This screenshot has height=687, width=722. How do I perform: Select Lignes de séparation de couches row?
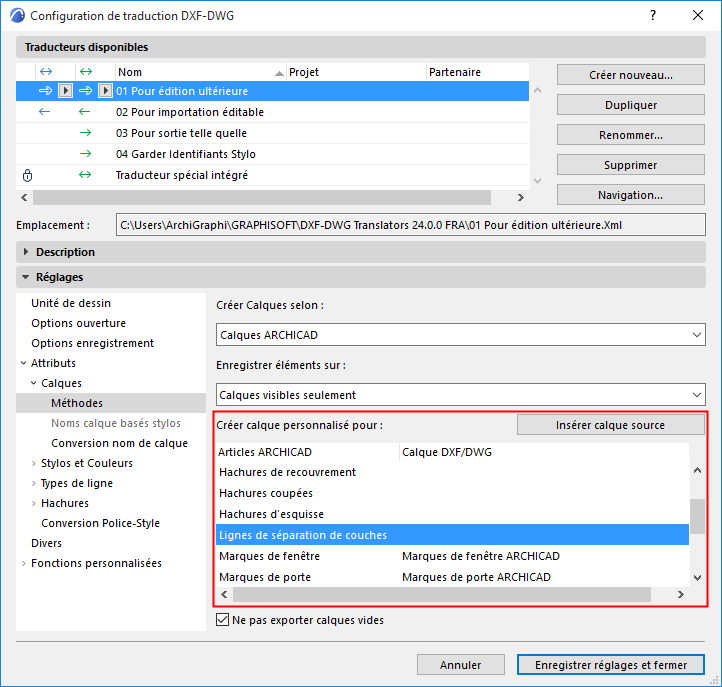[453, 535]
